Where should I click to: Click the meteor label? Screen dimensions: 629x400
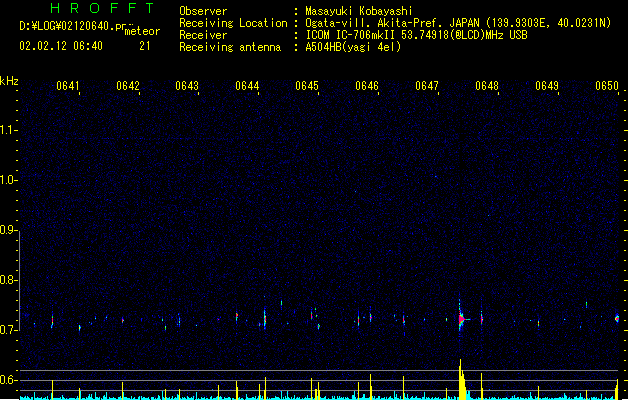pos(142,31)
